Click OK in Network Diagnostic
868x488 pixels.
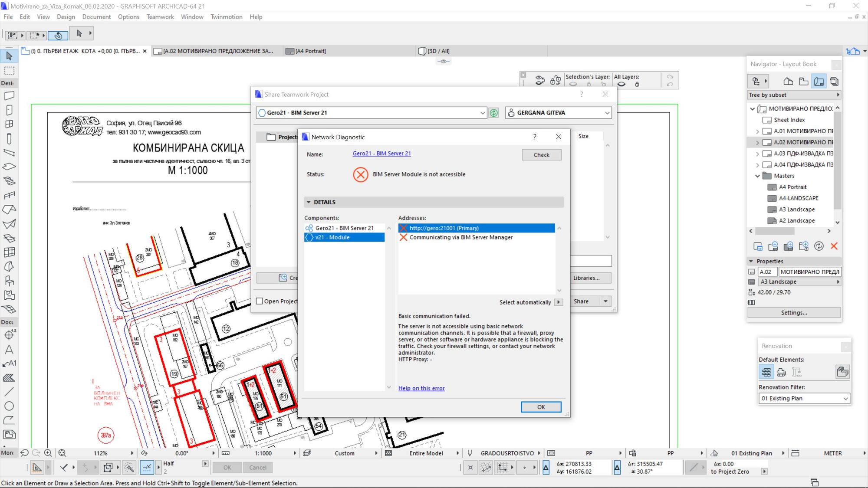[541, 407]
